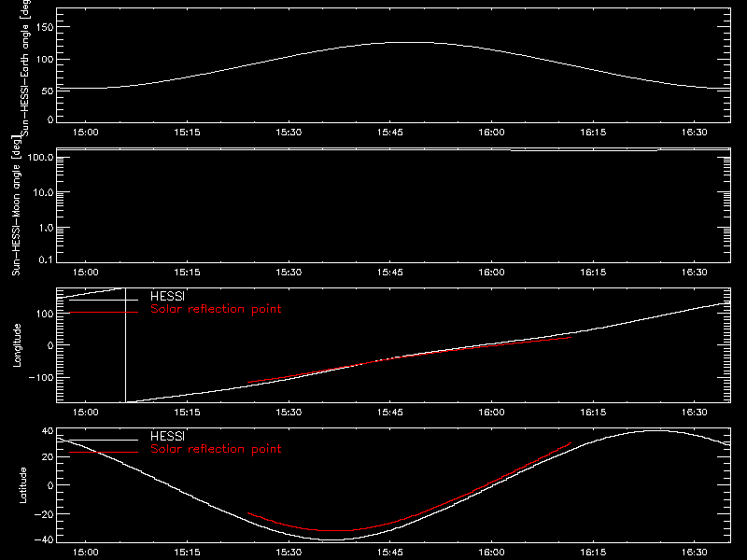Click 16:15 time label under Longitude plot
747x560 pixels.
tap(593, 412)
